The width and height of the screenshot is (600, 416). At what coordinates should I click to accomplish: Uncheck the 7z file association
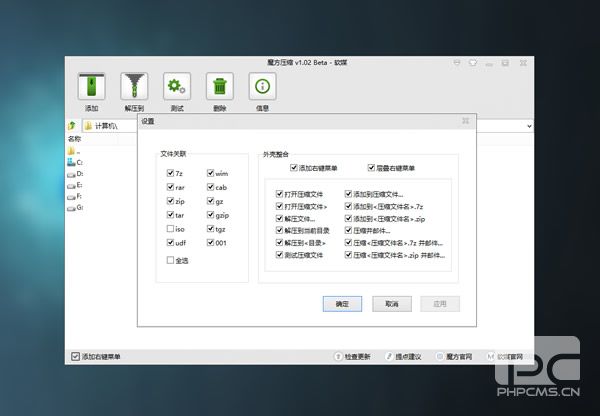[171, 173]
